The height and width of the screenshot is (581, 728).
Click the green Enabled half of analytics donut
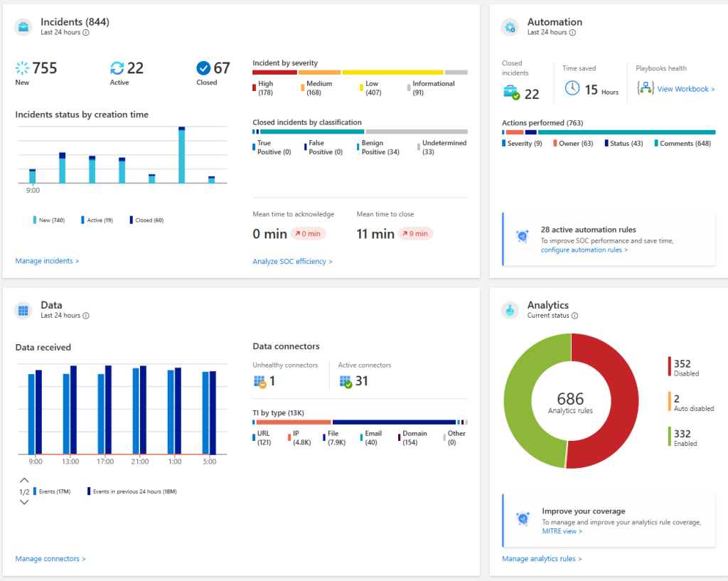pos(518,401)
